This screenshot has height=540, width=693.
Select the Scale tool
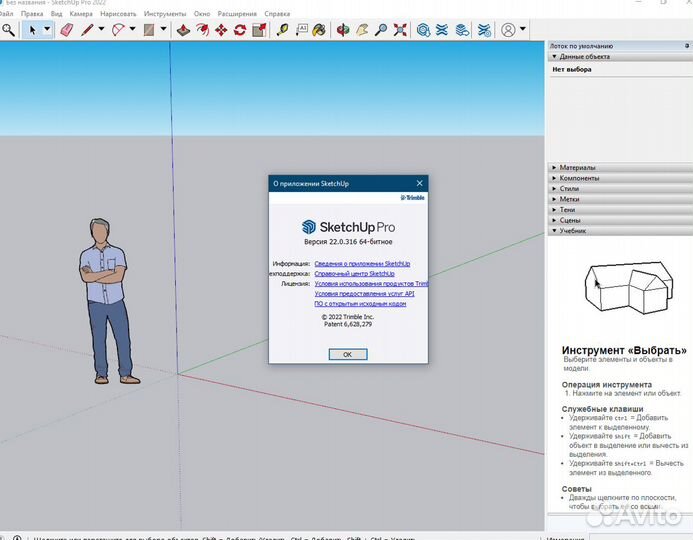(x=259, y=30)
